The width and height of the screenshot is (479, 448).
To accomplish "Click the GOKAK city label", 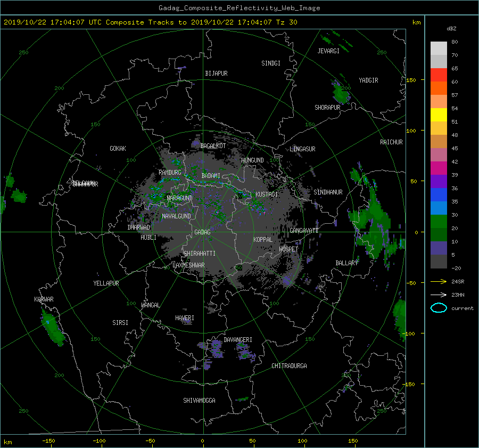I will tap(118, 148).
